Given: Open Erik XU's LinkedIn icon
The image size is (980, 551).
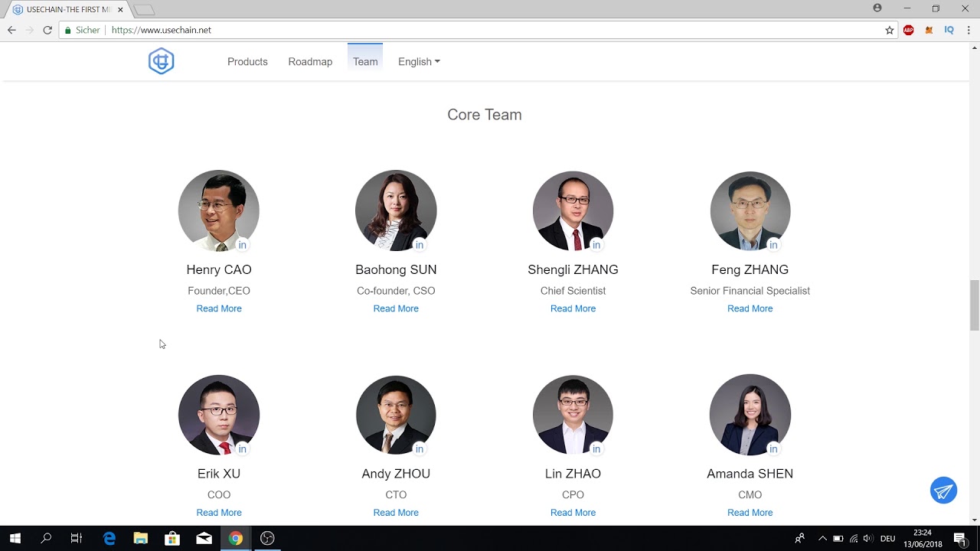Looking at the screenshot, I should coord(242,449).
